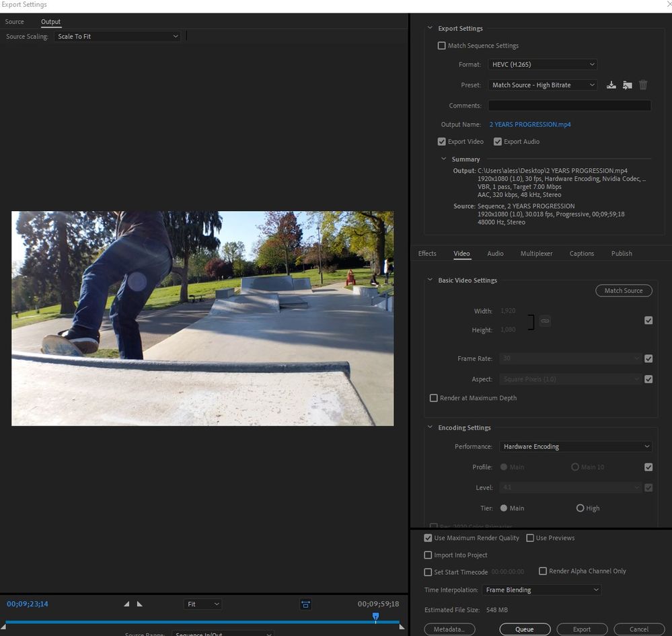Viewport: 672px width, 636px height.
Task: Click the aspect ratio correction icon
Action: (x=306, y=604)
